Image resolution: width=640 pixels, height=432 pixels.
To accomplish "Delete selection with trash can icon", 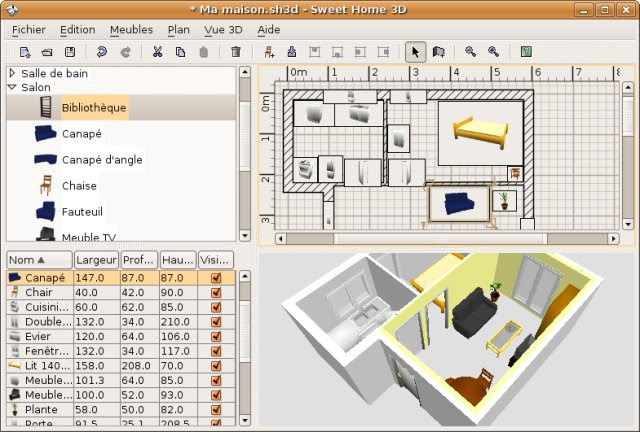I will pos(236,52).
